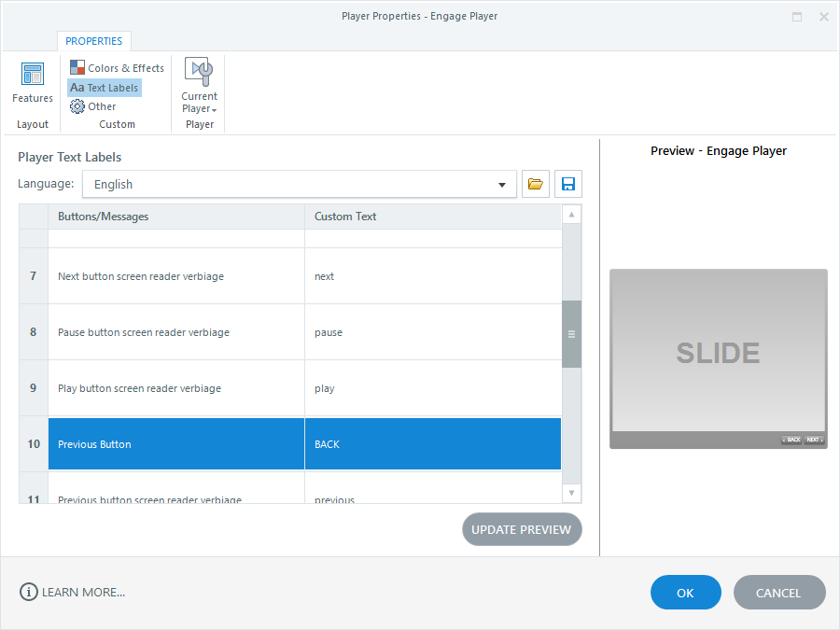840x630 pixels.
Task: Save text labels with the disk icon
Action: point(568,184)
